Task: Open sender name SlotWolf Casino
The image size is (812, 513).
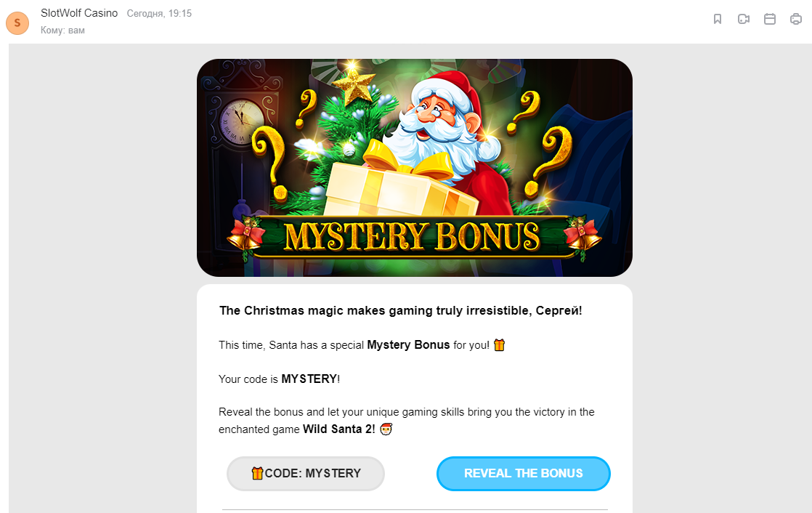Action: click(79, 13)
